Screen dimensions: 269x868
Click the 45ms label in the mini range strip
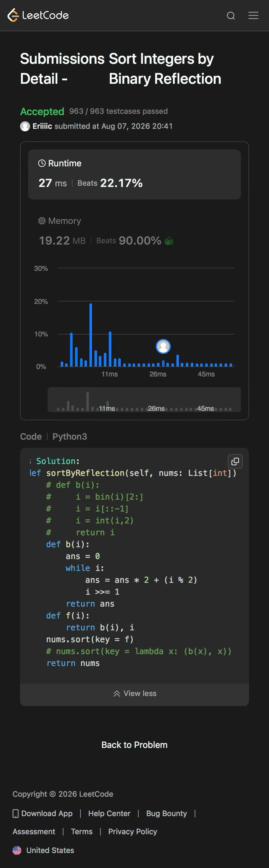[206, 408]
